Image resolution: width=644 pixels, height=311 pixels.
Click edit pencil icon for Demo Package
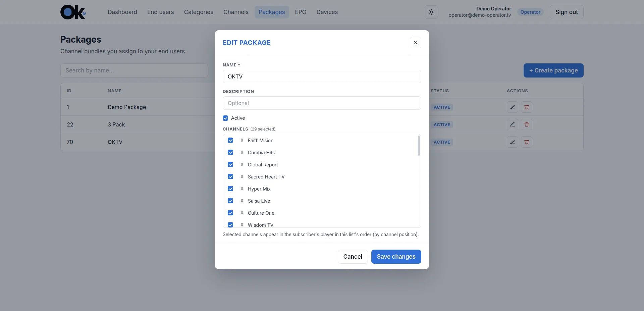[513, 107]
